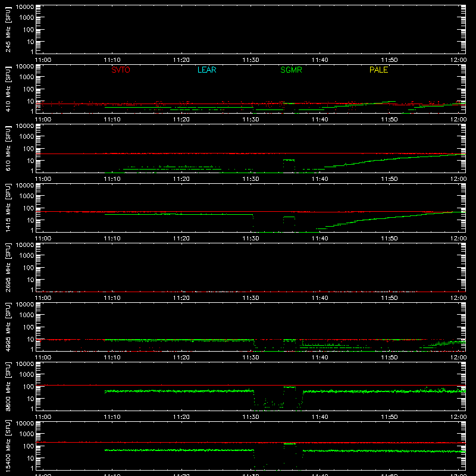
Task: Click 11:30 tick beneath the 1415 MHz panel
Action: tap(250, 239)
